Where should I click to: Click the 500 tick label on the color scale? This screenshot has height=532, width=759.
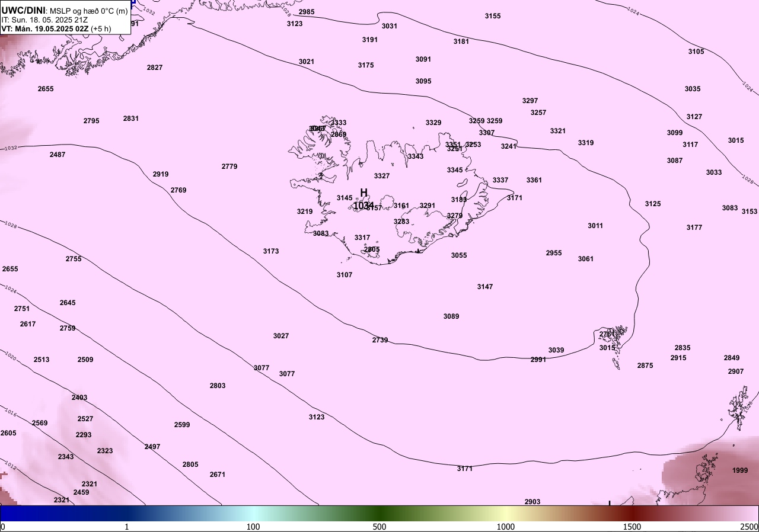click(379, 527)
